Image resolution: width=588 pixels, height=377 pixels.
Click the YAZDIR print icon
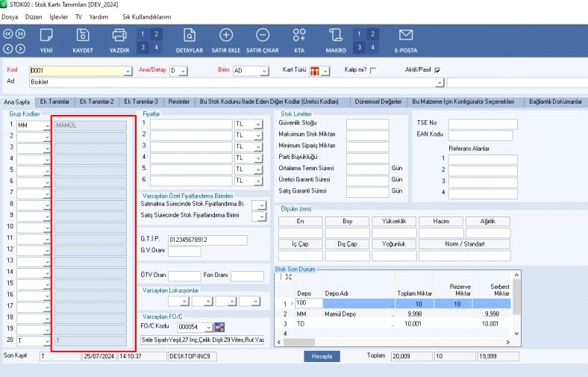pyautogui.click(x=119, y=35)
